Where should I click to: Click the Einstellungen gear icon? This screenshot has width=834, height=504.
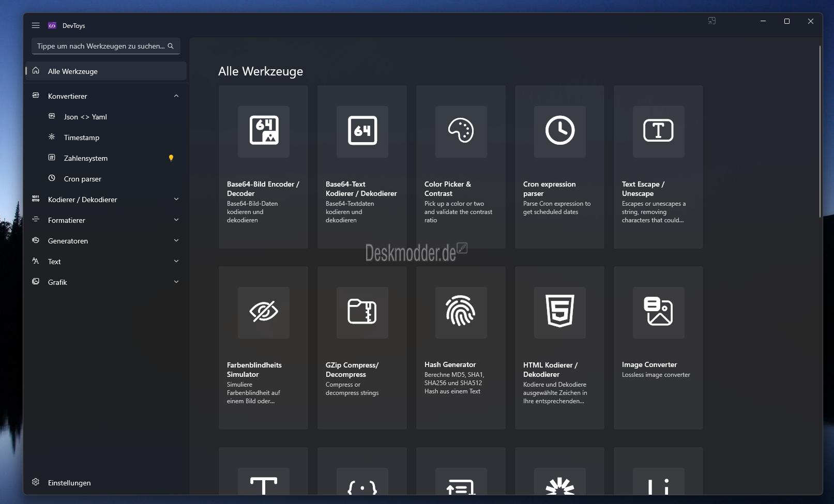click(x=36, y=482)
